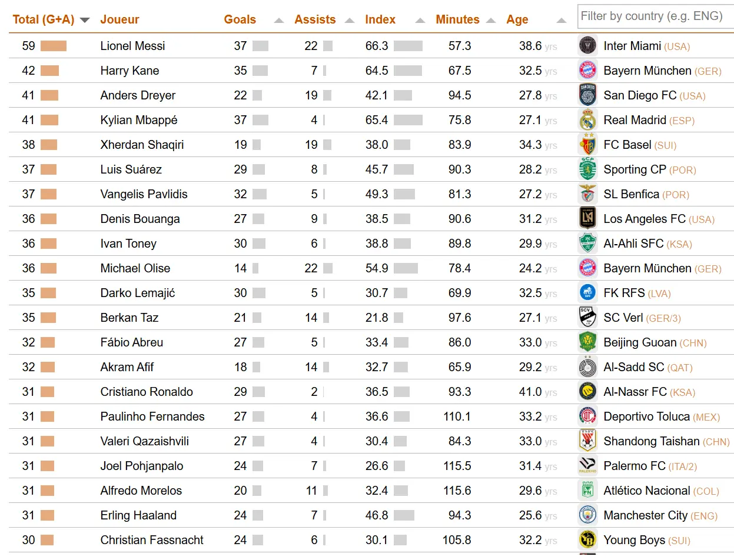Click the Palermo FC badge icon

click(587, 466)
